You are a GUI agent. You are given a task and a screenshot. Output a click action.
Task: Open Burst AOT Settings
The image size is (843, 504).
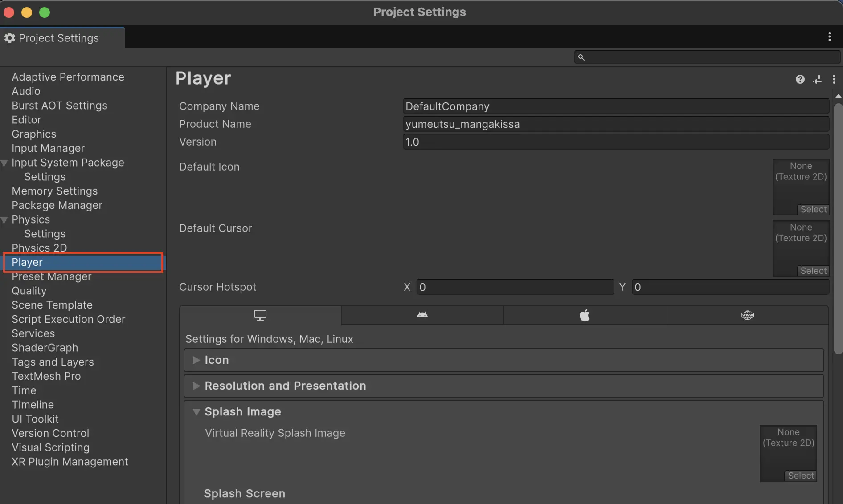click(59, 106)
